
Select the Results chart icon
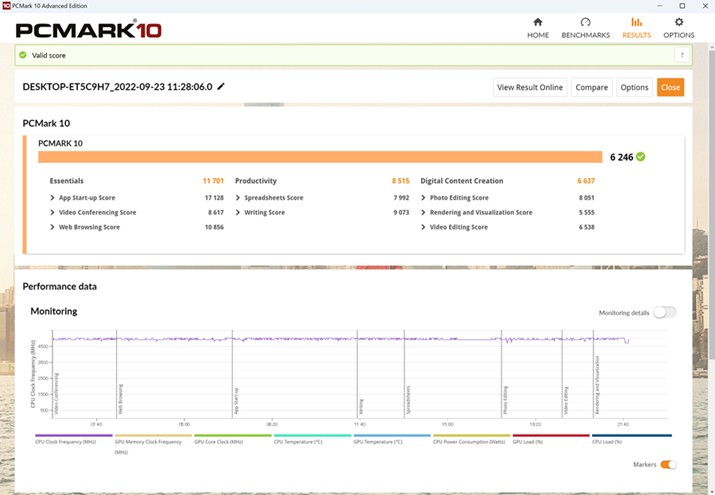point(636,22)
